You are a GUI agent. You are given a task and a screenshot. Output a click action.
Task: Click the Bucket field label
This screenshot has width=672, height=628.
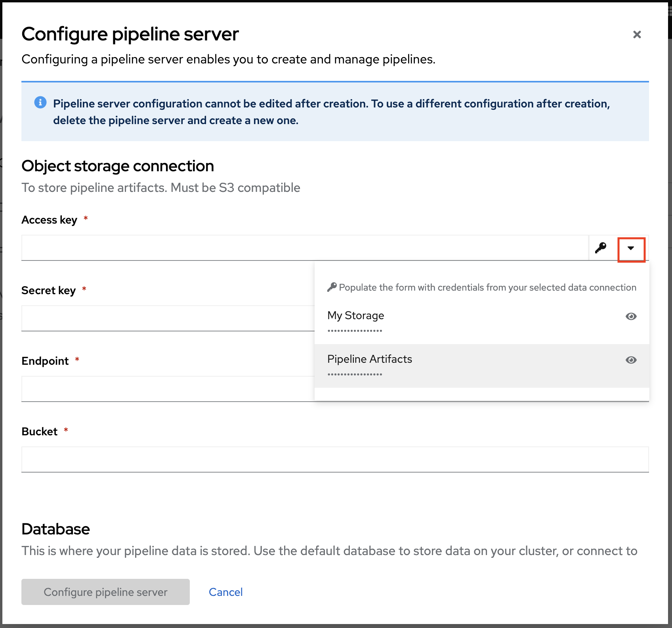tap(40, 432)
